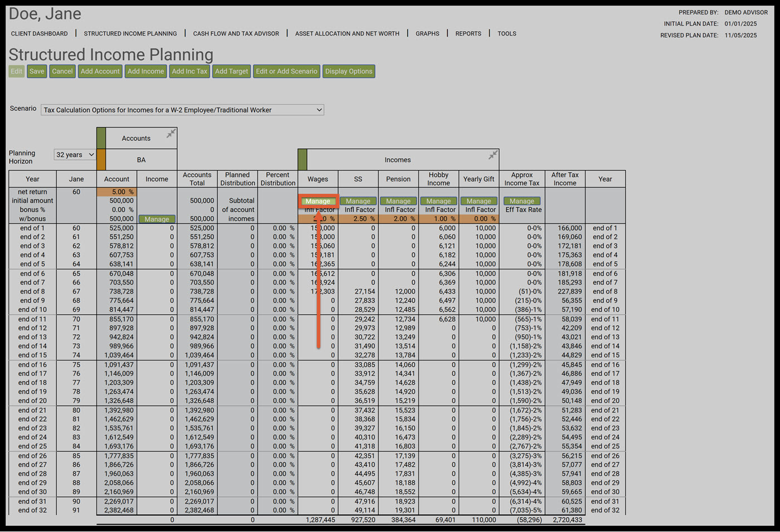Click the Planned Distribution column header
Screen dimensions: 780x532
(238, 179)
